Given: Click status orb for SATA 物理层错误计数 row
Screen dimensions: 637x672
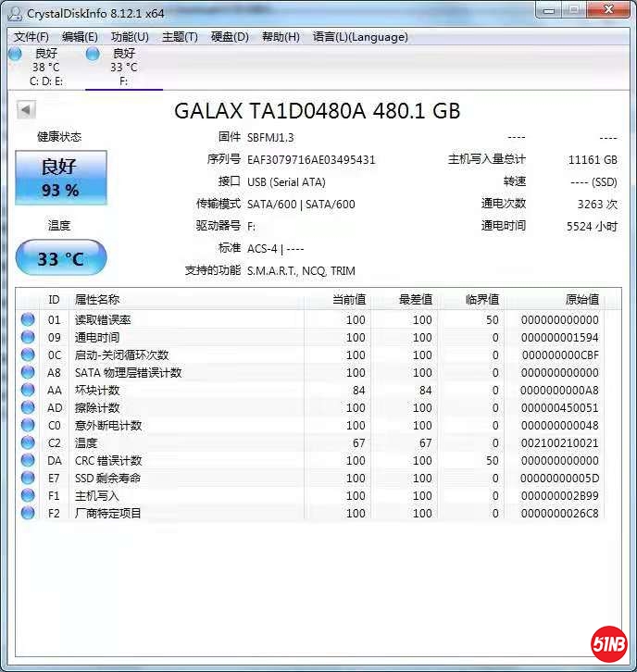Looking at the screenshot, I should tap(28, 372).
